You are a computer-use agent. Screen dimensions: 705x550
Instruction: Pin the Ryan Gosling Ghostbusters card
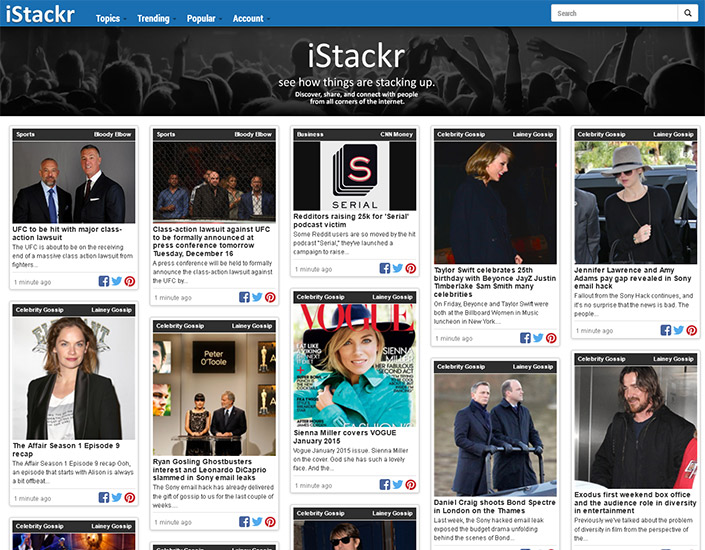pyautogui.click(x=270, y=522)
